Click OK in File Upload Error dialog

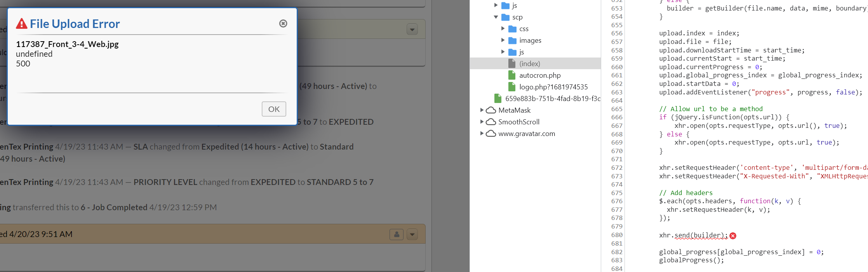click(274, 109)
